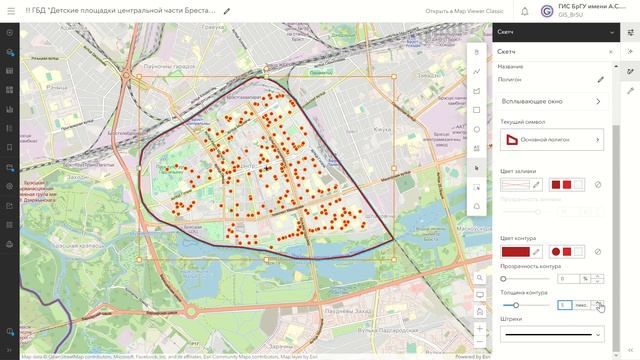Edit the Полигон name with pencil
This screenshot has height=360, width=640.
click(x=600, y=80)
